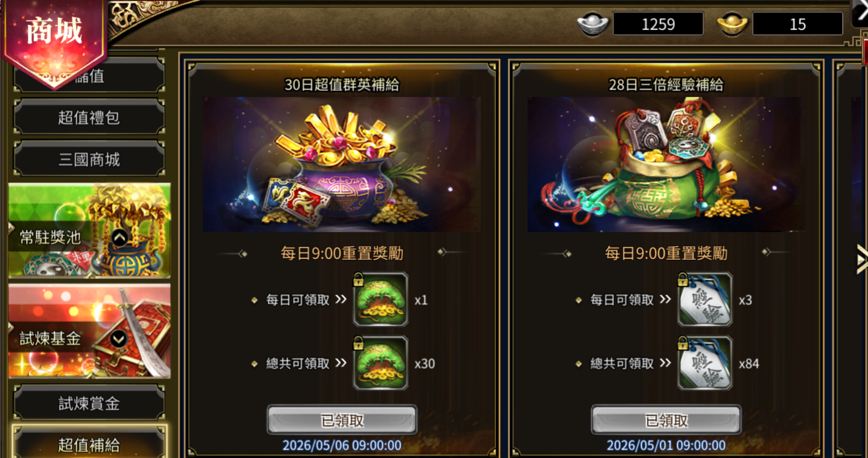Open the 28日三倍經驗補給 green bag image
This screenshot has height=458, width=868.
tap(666, 165)
